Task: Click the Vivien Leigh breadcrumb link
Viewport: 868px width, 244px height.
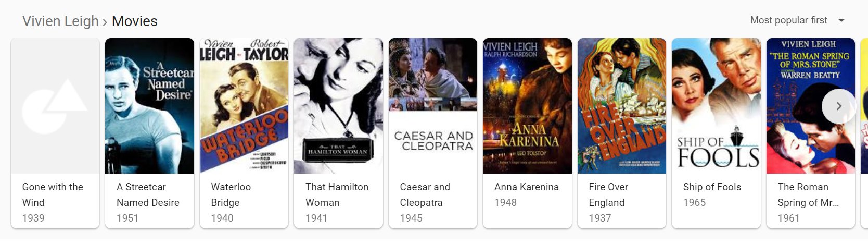Action: tap(60, 21)
